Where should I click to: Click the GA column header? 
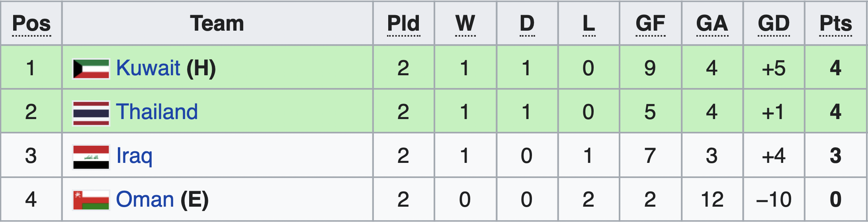pos(712,23)
